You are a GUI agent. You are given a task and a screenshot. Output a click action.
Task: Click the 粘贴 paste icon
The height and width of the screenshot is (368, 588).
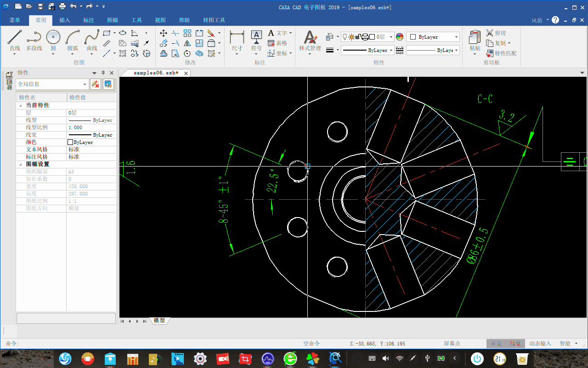tap(475, 40)
